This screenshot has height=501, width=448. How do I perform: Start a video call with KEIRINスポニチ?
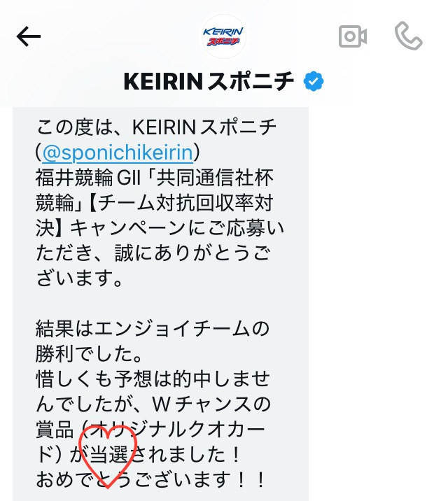pyautogui.click(x=353, y=36)
